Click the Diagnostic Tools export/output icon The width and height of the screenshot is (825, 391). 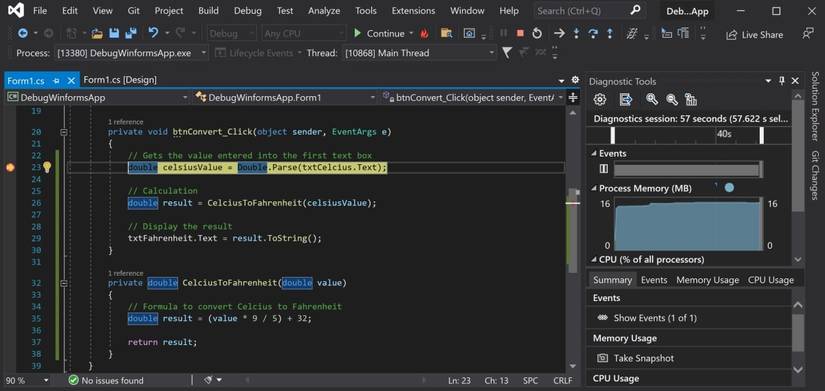[x=626, y=99]
